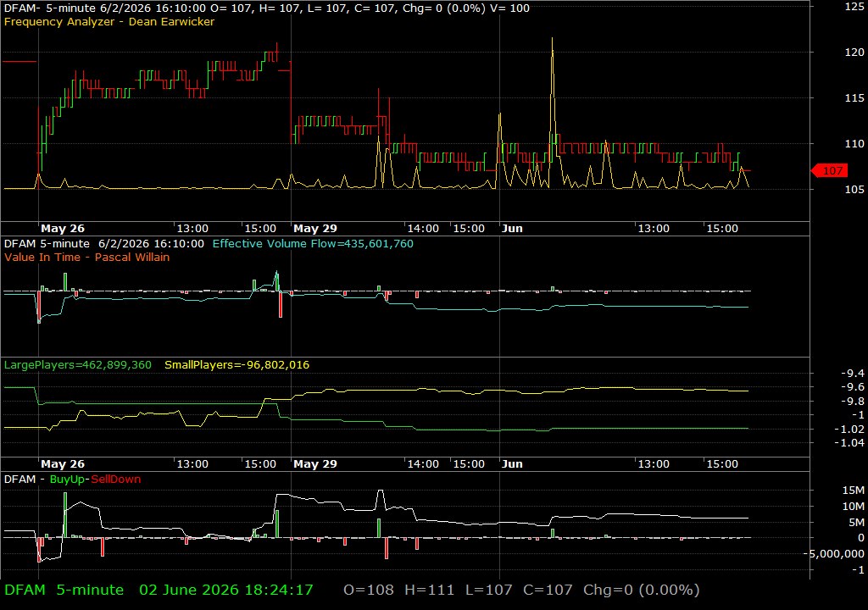The width and height of the screenshot is (868, 610).
Task: Click the 'Value In Time - Pascal Willain' label
Action: point(87,257)
